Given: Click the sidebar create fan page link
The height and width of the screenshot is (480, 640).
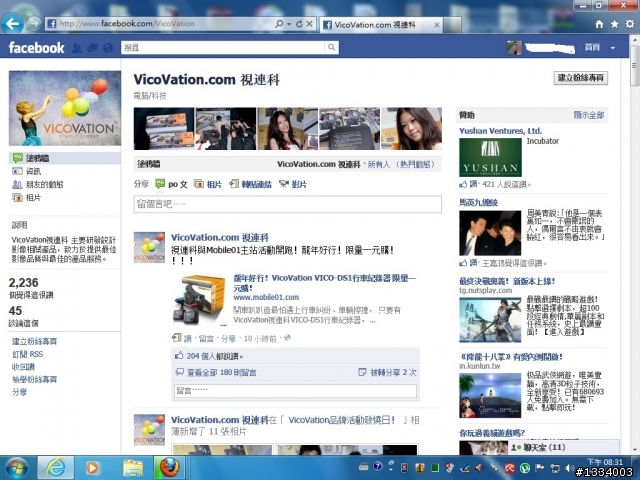Looking at the screenshot, I should [x=35, y=341].
